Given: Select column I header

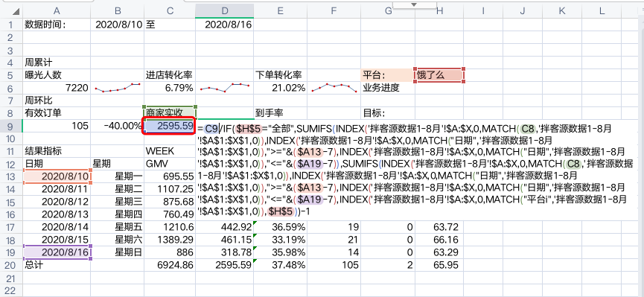Looking at the screenshot, I should tap(483, 11).
